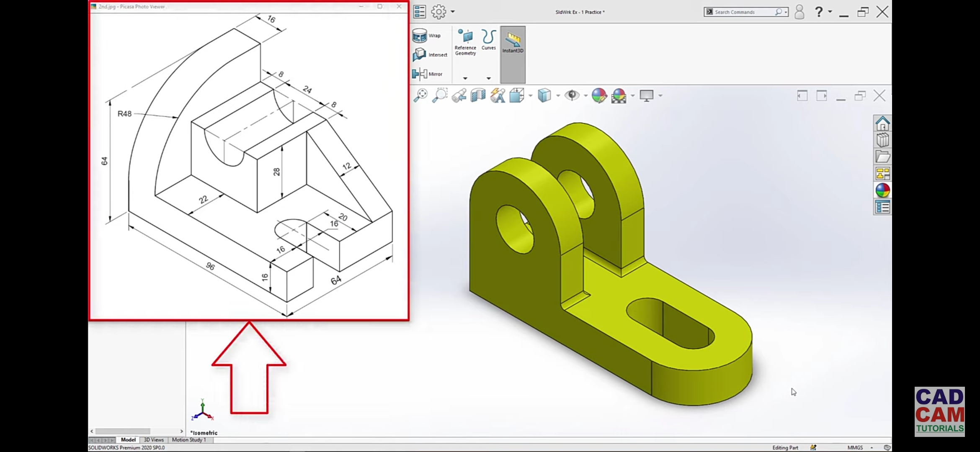
Task: Open the SOLIDWORKS Resources home tab
Action: pyautogui.click(x=882, y=124)
